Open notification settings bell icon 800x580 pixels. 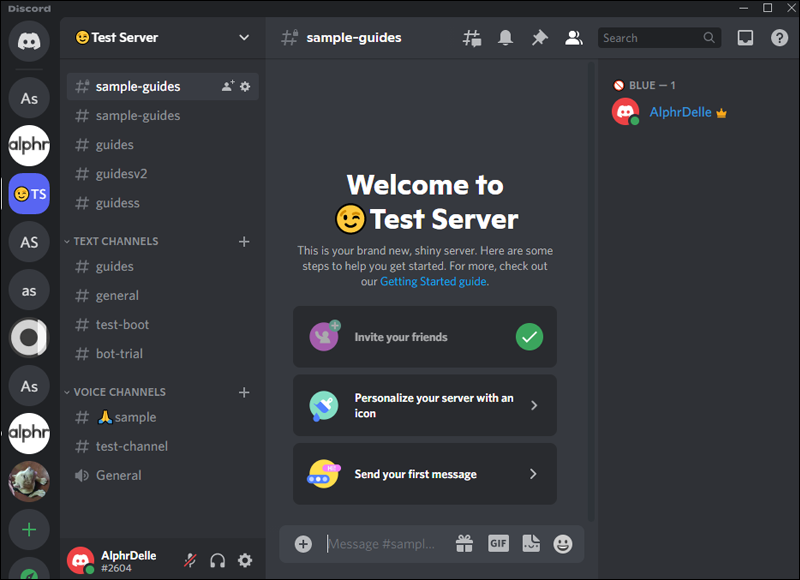[505, 38]
